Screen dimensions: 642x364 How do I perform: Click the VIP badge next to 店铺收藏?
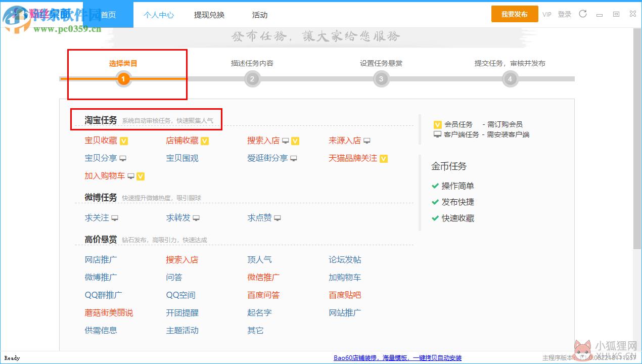click(205, 141)
